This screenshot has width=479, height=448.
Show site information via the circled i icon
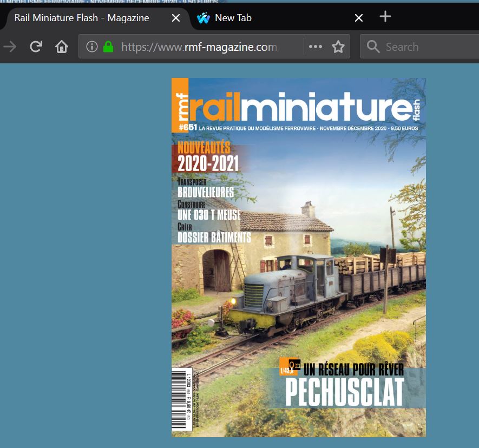(92, 47)
